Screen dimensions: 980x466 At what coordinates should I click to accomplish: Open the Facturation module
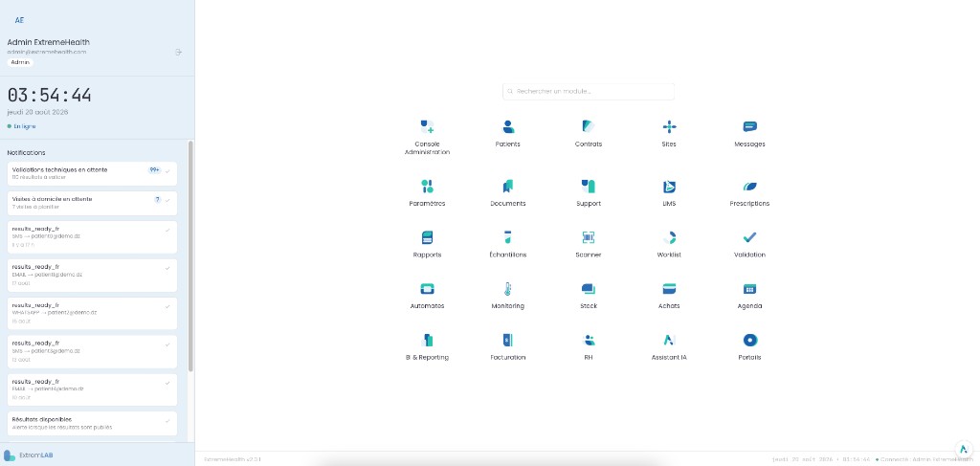coord(507,346)
